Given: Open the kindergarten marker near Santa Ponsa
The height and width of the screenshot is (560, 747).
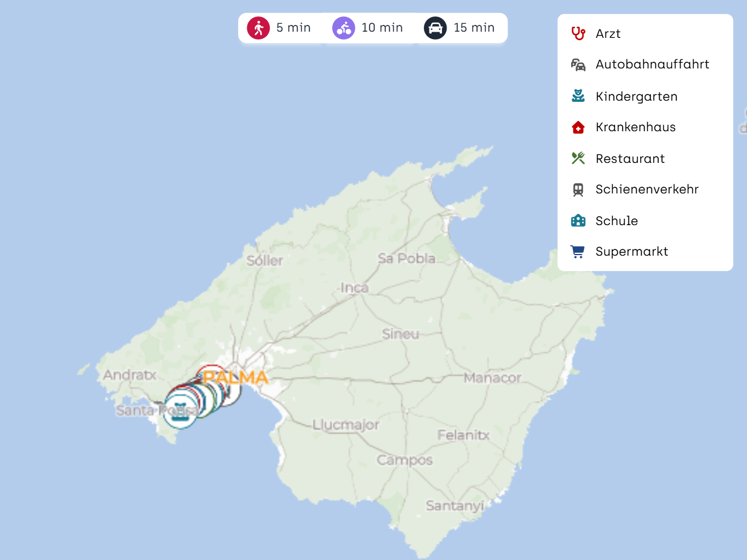Looking at the screenshot, I should 180,410.
